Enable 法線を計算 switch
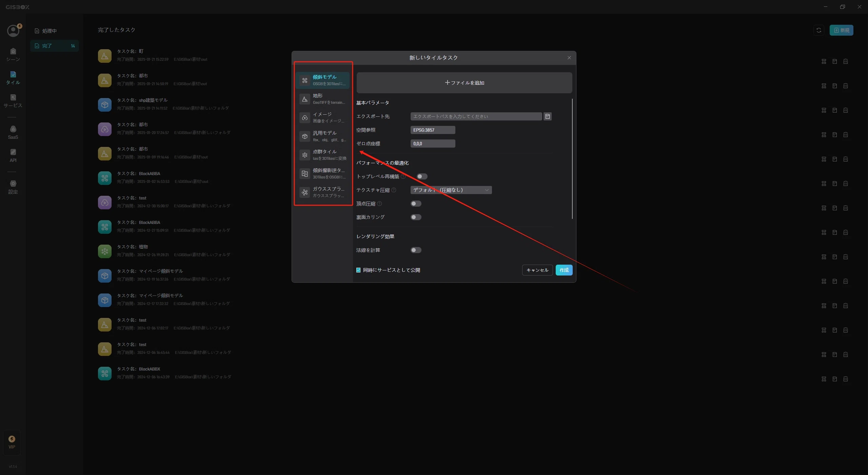Screen dimensions: 868x475 [x=416, y=250]
